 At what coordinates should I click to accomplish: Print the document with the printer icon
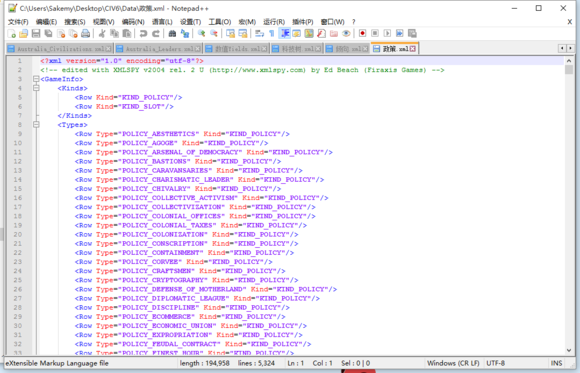click(85, 34)
